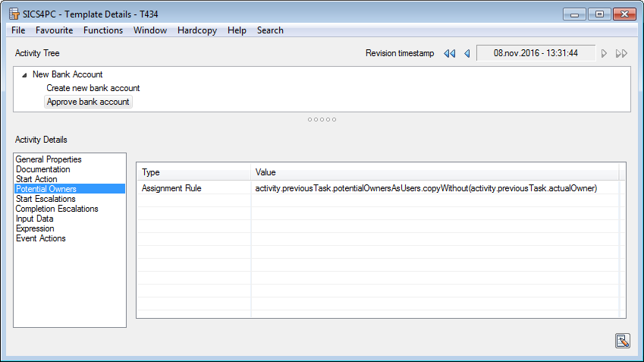The height and width of the screenshot is (362, 644).
Task: Open the Hardcopy menu
Action: click(x=196, y=30)
